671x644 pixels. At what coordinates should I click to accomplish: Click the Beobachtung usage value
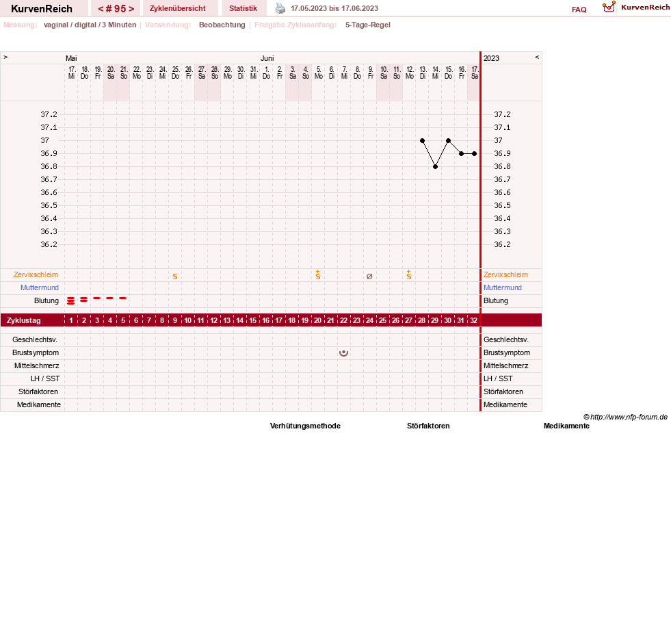coord(222,25)
